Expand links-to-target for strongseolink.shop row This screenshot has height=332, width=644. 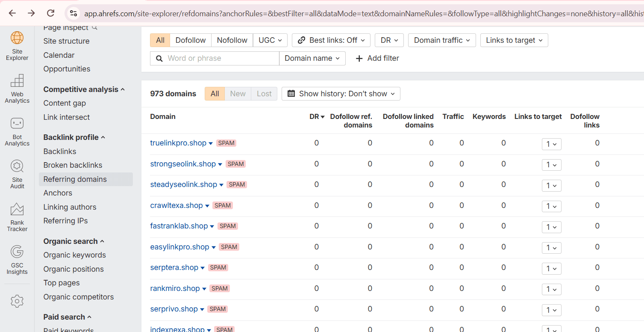552,165
